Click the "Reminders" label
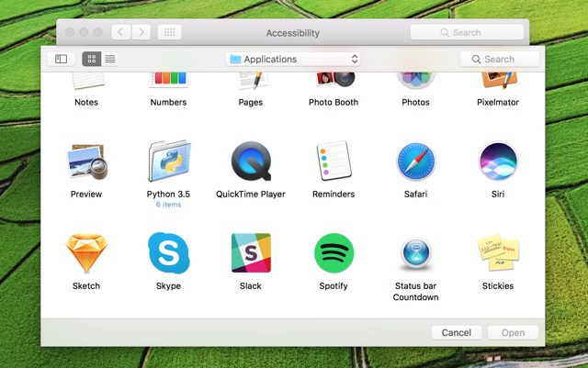The width and height of the screenshot is (588, 368). click(x=334, y=195)
